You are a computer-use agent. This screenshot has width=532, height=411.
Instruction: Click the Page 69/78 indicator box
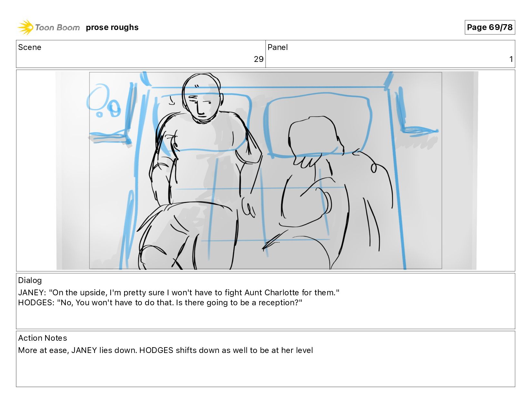tap(489, 27)
